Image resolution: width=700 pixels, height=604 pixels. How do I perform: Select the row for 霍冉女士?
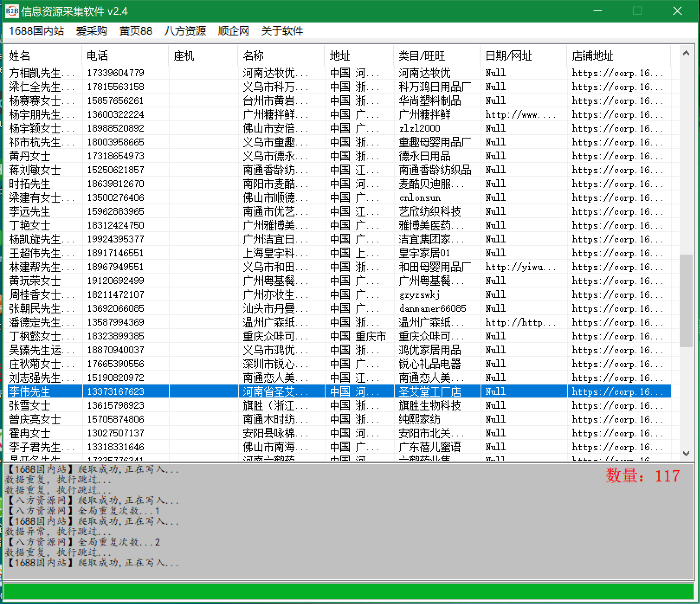click(339, 433)
